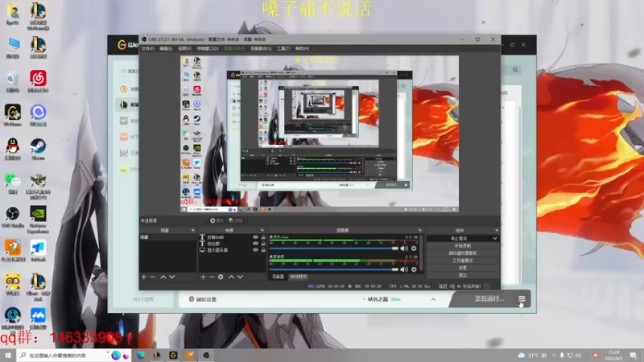The width and height of the screenshot is (644, 362).
Task: Open Microsoft Edge from the taskbar
Action: point(140,355)
